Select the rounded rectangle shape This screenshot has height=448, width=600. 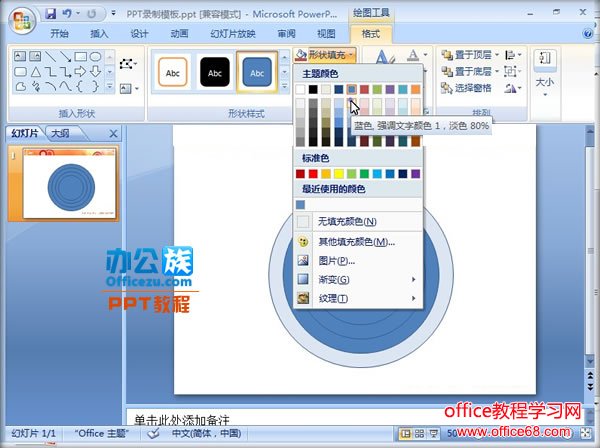tap(20, 72)
